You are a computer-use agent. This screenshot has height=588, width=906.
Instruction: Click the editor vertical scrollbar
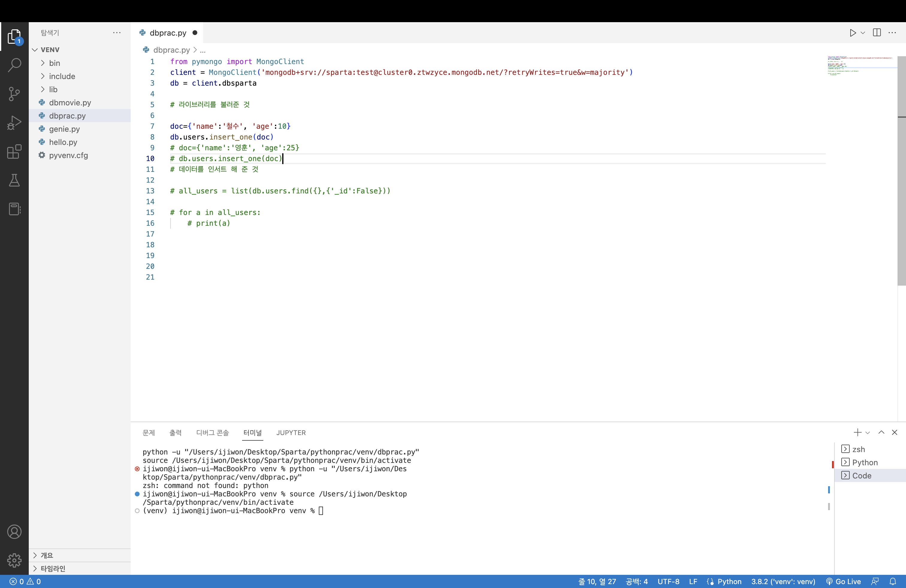(x=902, y=171)
